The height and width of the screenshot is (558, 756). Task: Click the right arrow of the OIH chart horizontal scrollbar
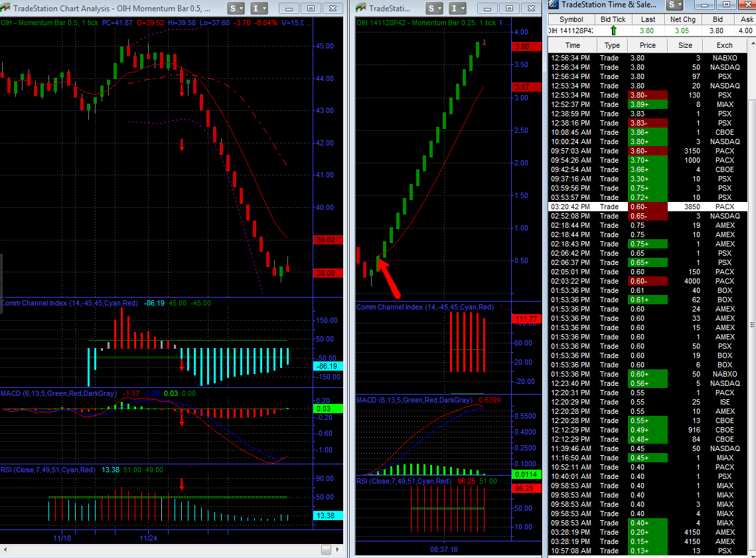click(x=337, y=549)
